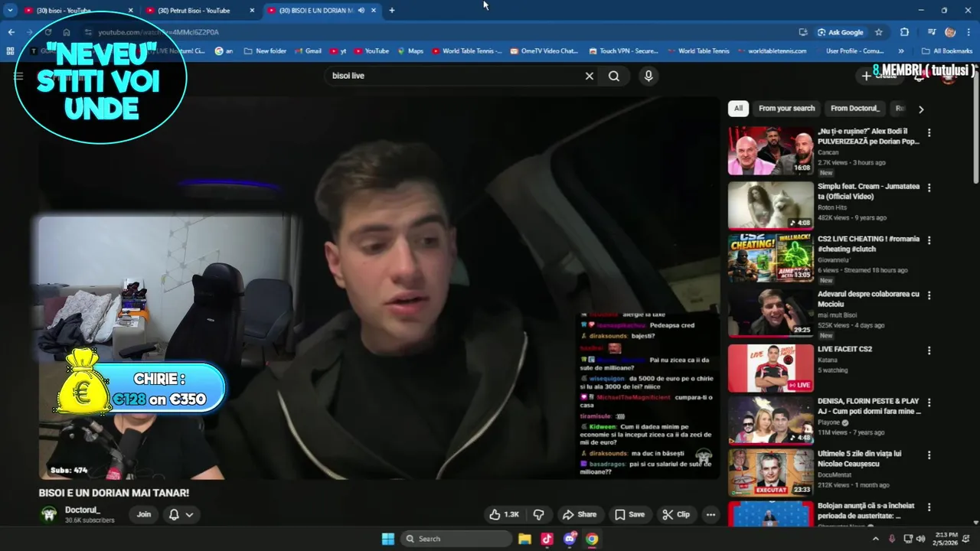Image resolution: width=980 pixels, height=551 pixels.
Task: Open Discord from the taskbar
Action: 569,539
